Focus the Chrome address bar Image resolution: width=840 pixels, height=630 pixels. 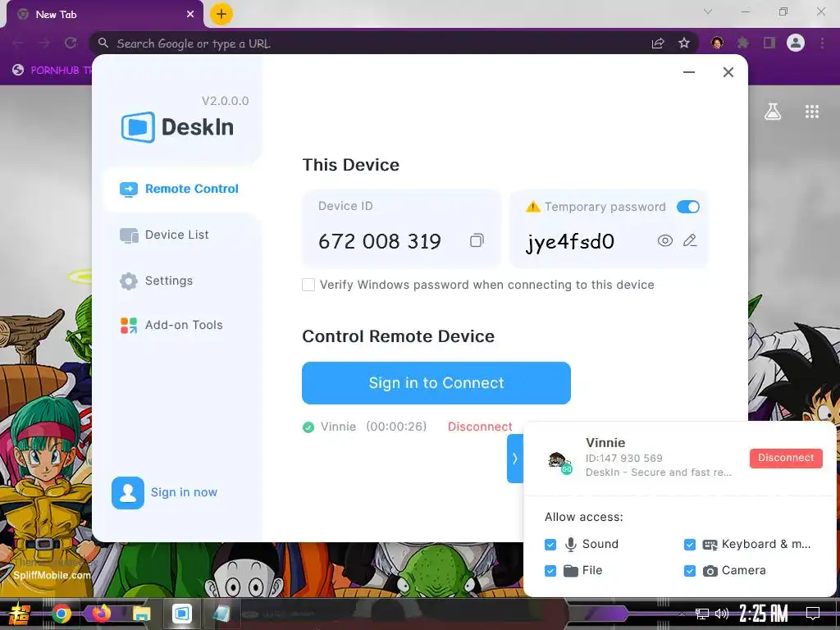[x=375, y=43]
